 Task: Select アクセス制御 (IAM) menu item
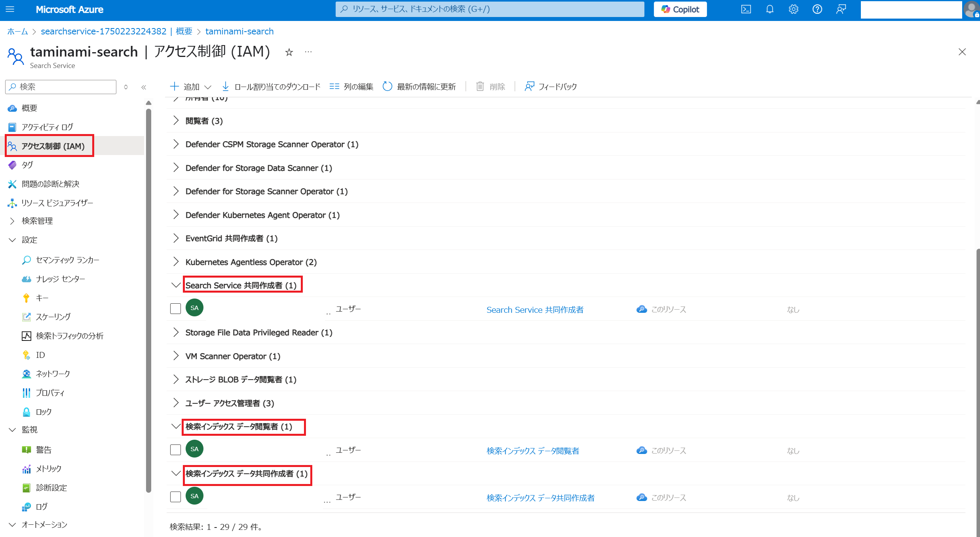(53, 146)
